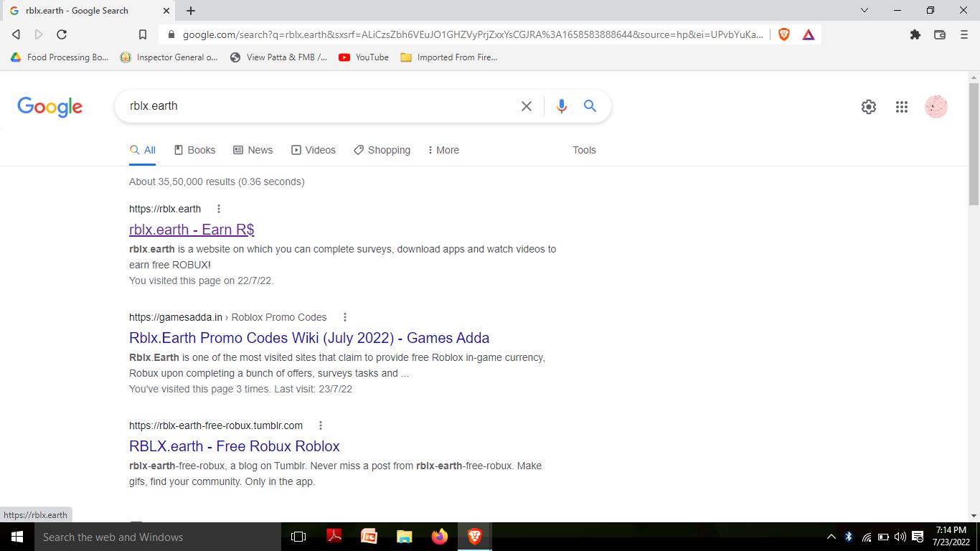
Task: Open Imported From Fire... bookmarks folder
Action: pos(448,57)
